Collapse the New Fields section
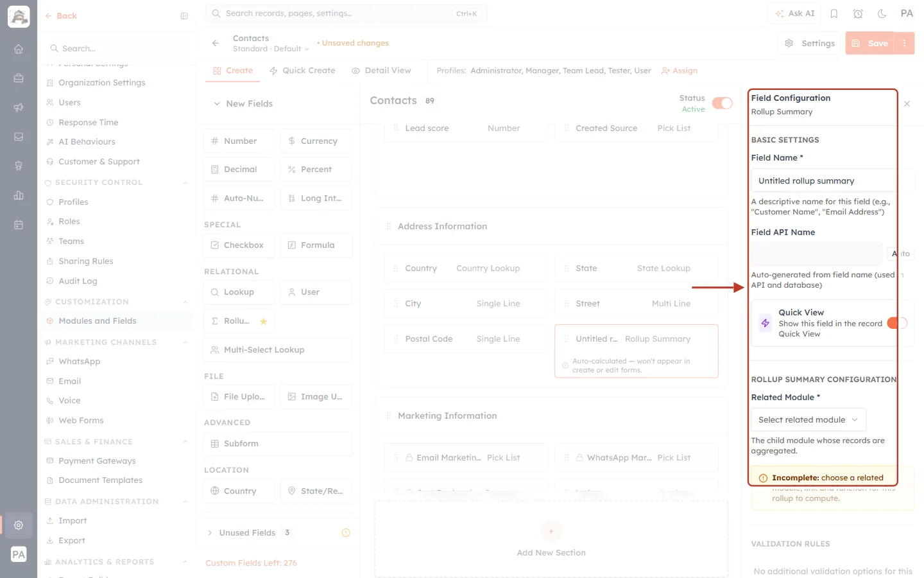This screenshot has width=924, height=578. [x=217, y=103]
